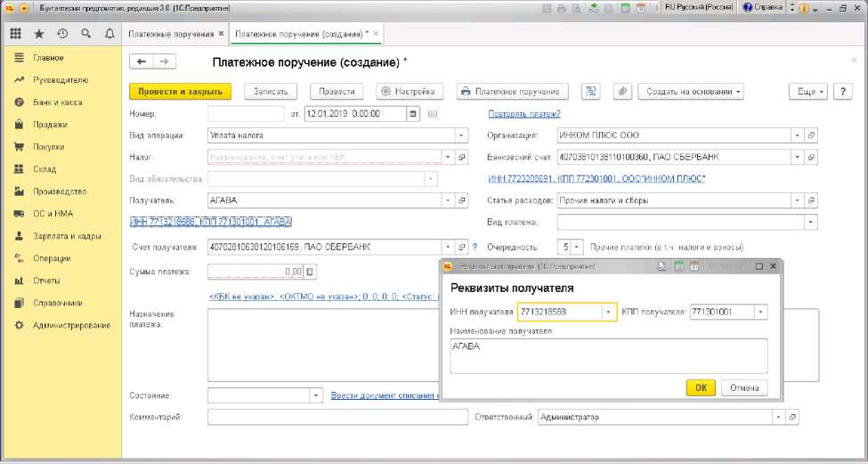Click the Повторять платеж? link
Screen dimensions: 868x464
point(523,114)
